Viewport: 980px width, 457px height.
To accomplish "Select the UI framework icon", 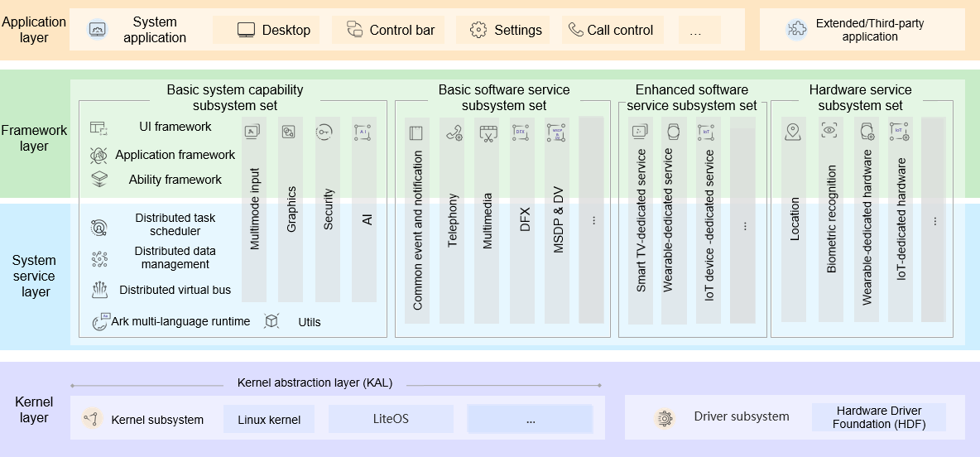I will point(98,127).
